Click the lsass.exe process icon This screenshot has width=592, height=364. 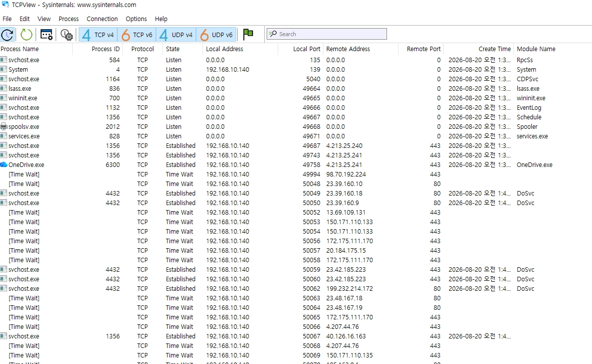pyautogui.click(x=4, y=88)
